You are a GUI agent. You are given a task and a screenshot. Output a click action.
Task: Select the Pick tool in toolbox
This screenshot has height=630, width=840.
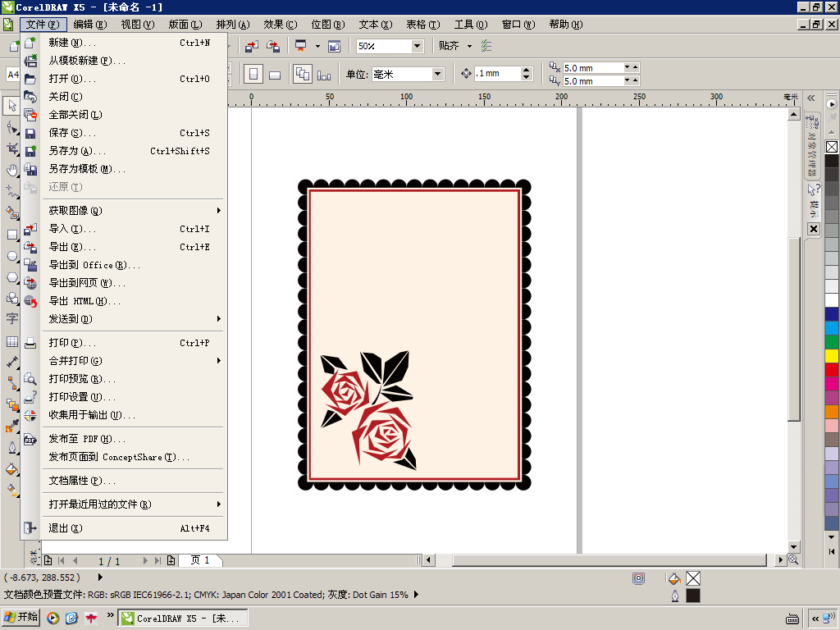tap(11, 106)
